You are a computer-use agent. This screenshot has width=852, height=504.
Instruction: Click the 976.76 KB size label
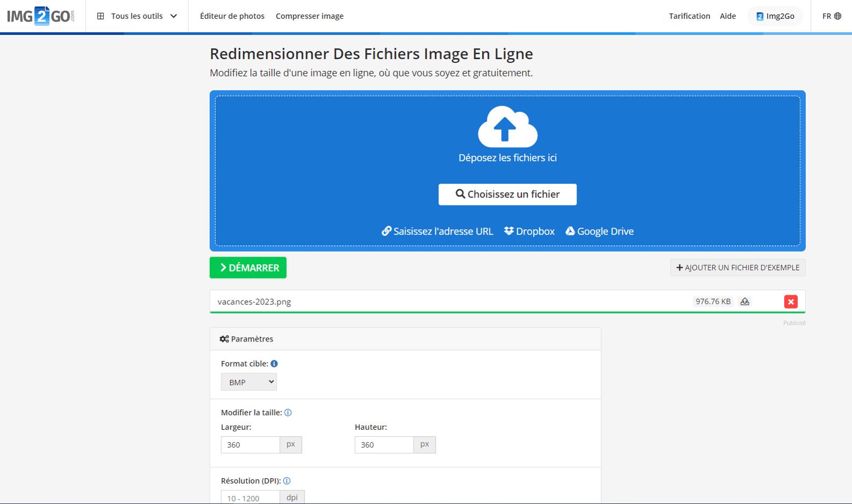pos(713,302)
